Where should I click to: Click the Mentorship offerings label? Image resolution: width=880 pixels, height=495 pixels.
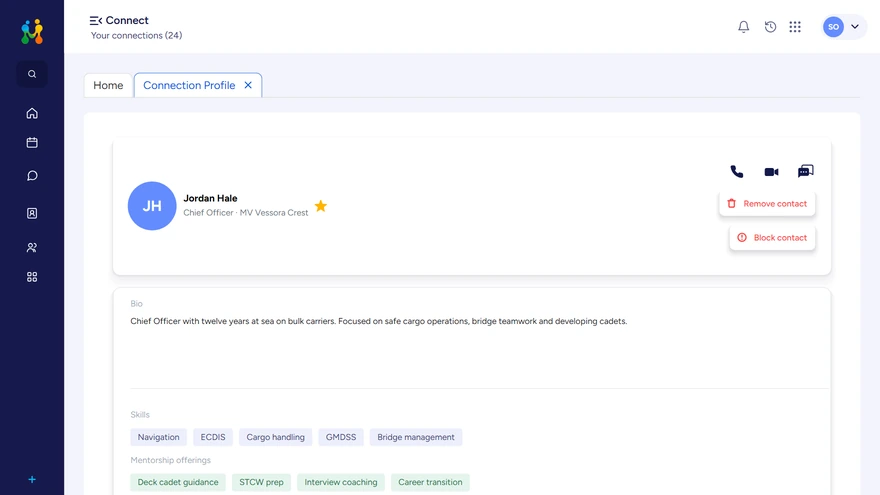click(x=171, y=460)
